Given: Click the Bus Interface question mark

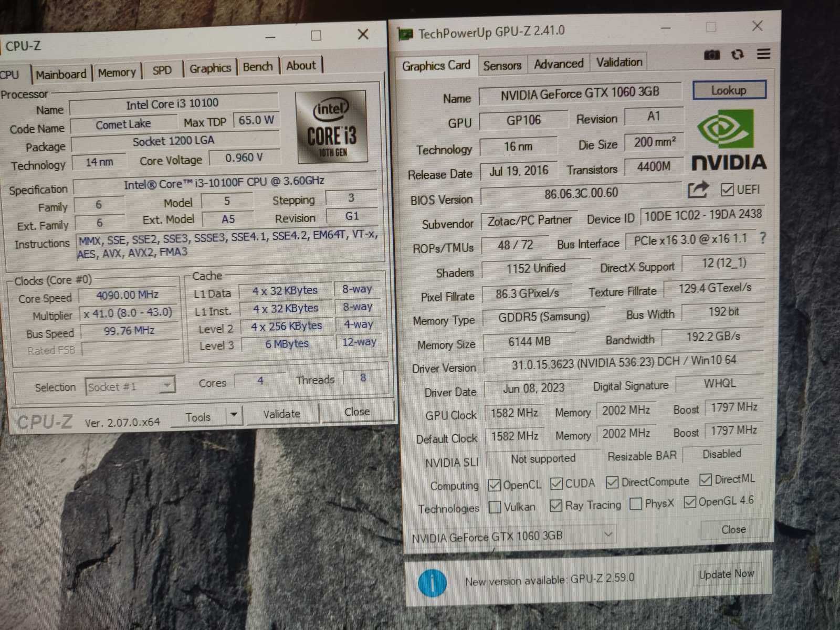Looking at the screenshot, I should coord(763,238).
